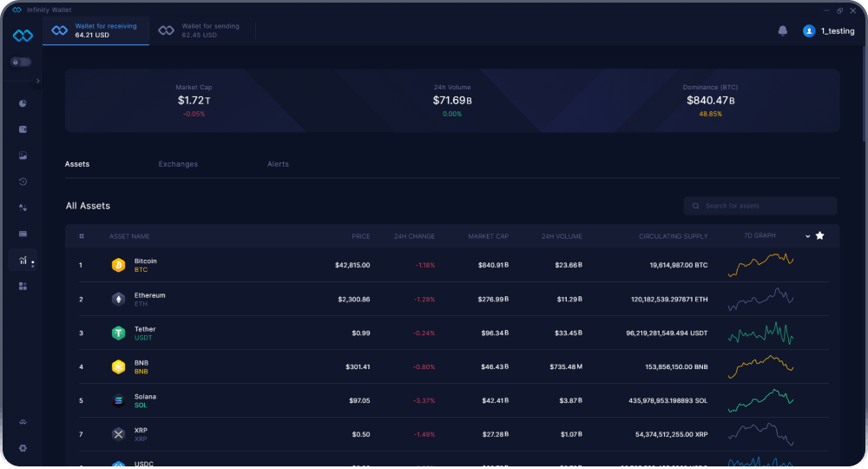This screenshot has width=868, height=469.
Task: Open the BNB 7D graph thumbnail
Action: tap(760, 367)
